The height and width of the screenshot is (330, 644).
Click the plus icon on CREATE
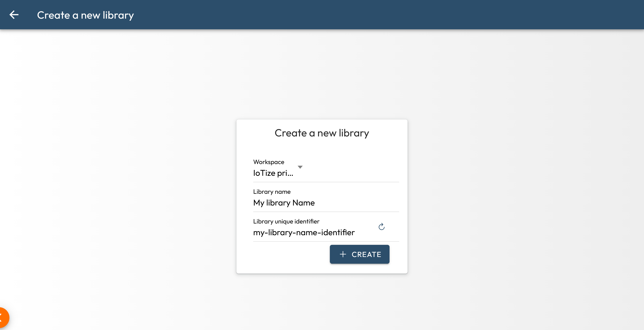pyautogui.click(x=343, y=254)
